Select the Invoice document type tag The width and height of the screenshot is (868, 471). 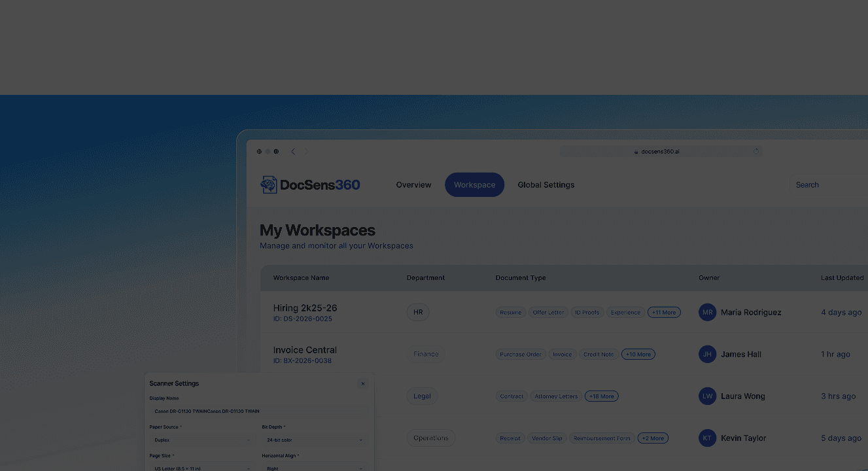562,355
